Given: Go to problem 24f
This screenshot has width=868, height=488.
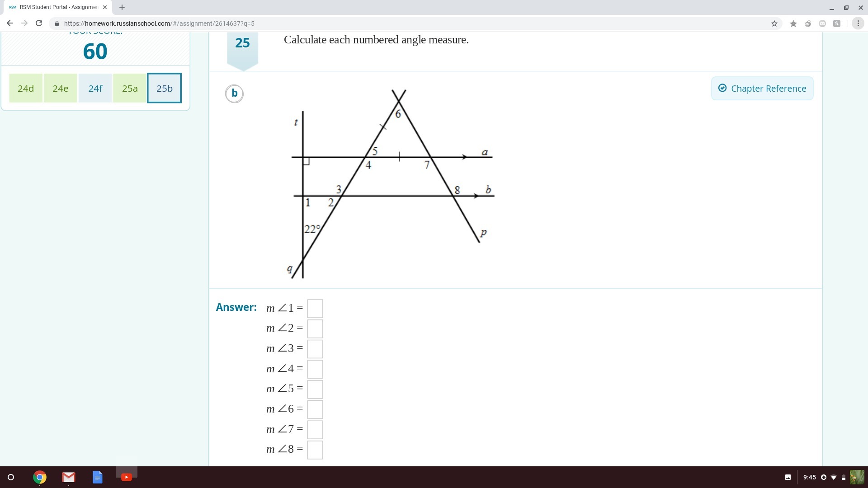Looking at the screenshot, I should pyautogui.click(x=95, y=88).
